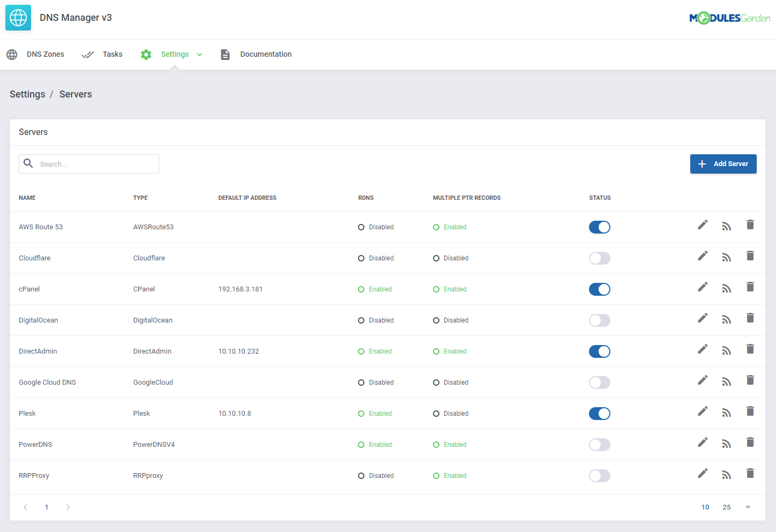
Task: Select the 192.168.3.181 IP address cell
Action: 241,289
